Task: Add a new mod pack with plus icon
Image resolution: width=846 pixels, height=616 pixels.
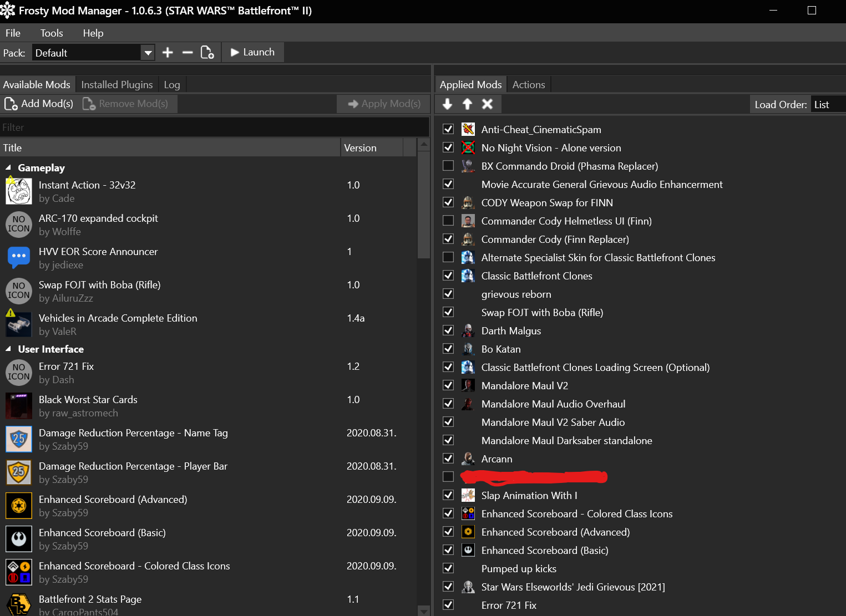Action: click(x=168, y=53)
